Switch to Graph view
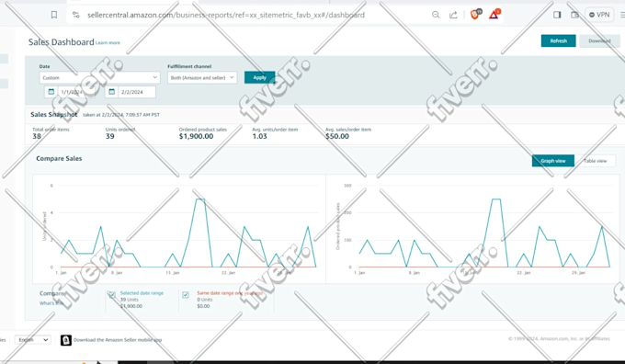 click(553, 161)
